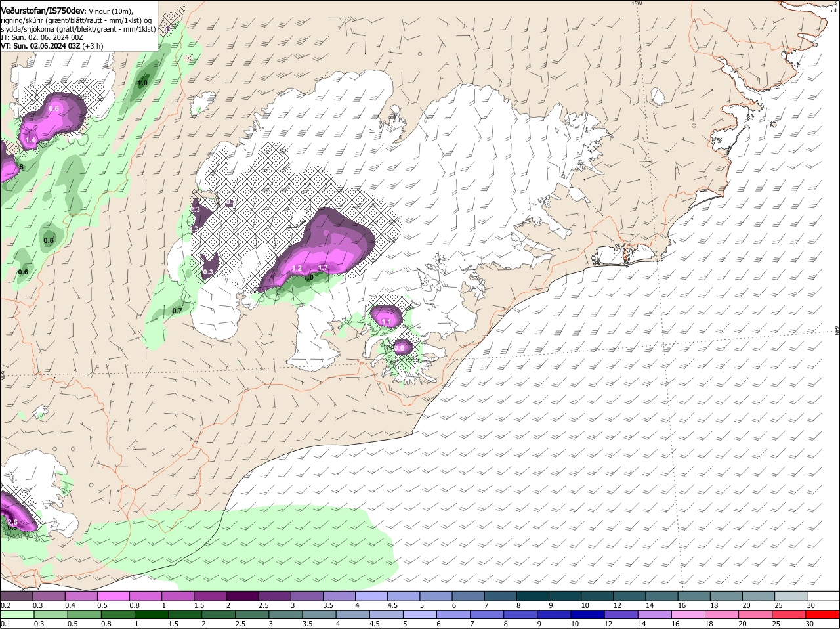Click the 0.1 label under the lower legend row

pyautogui.click(x=5, y=624)
